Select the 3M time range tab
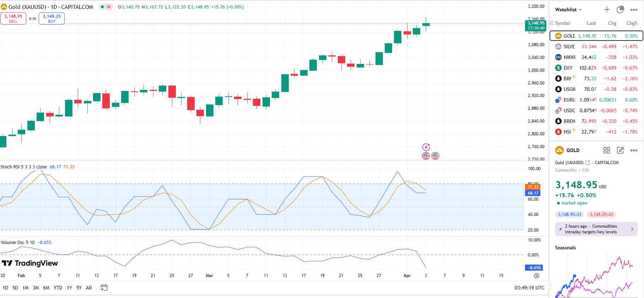 (x=36, y=288)
